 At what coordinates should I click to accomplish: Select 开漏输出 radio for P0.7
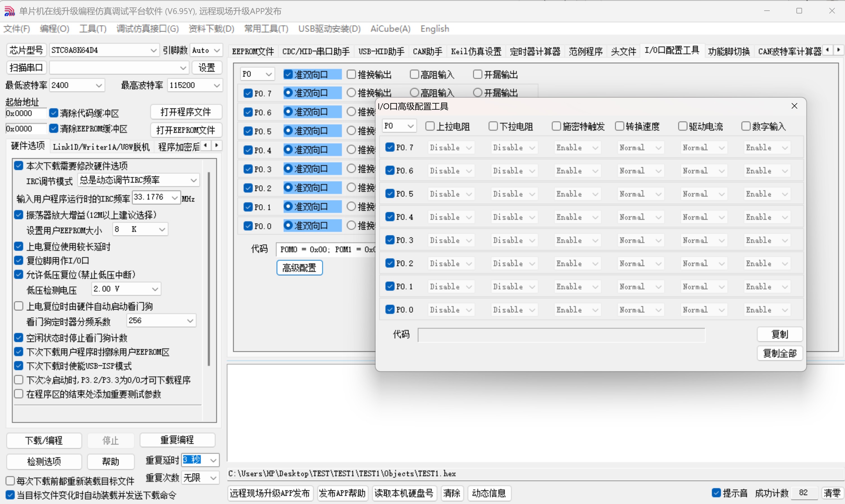[478, 92]
